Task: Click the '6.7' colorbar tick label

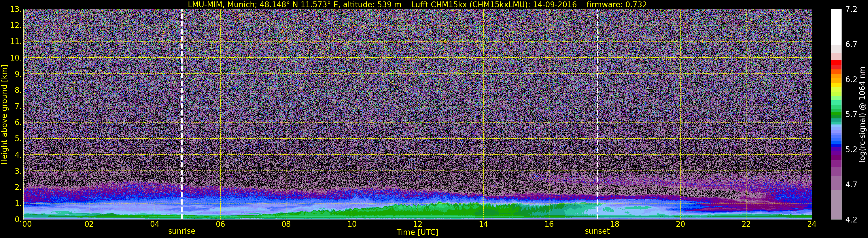Action: click(x=851, y=44)
